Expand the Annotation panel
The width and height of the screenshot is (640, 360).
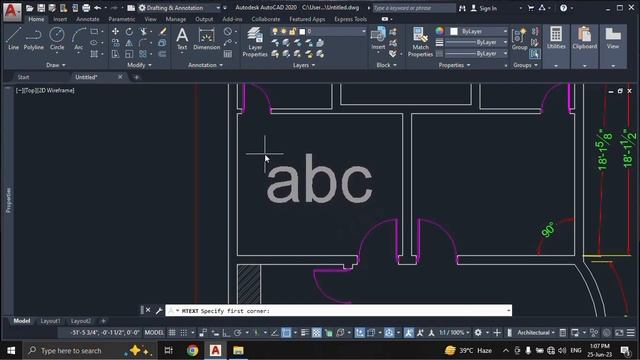tap(205, 65)
